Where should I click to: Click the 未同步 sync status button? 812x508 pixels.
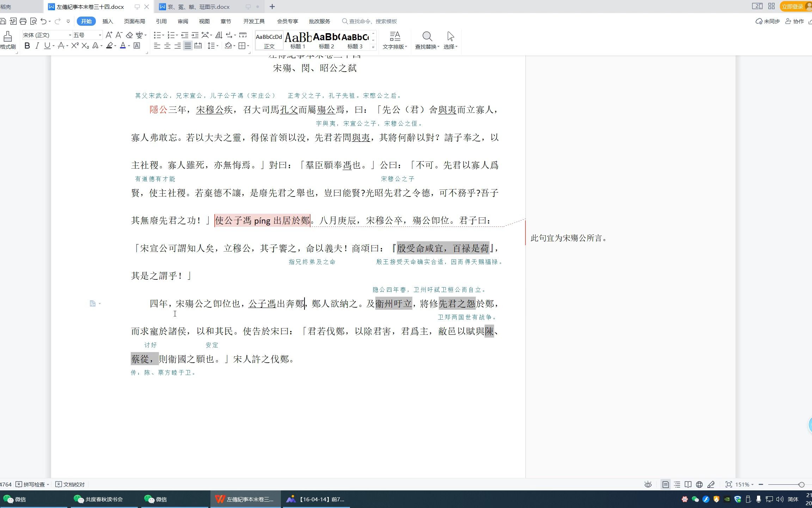[768, 21]
